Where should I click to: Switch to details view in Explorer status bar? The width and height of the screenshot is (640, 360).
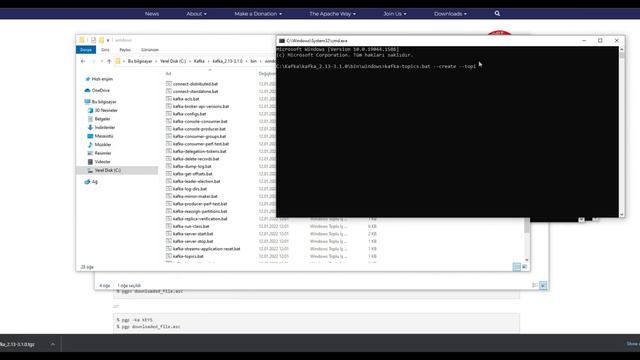517,267
